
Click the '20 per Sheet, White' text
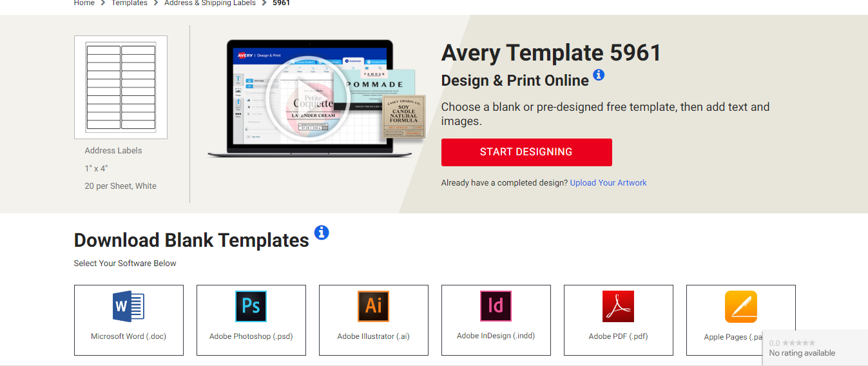point(121,186)
